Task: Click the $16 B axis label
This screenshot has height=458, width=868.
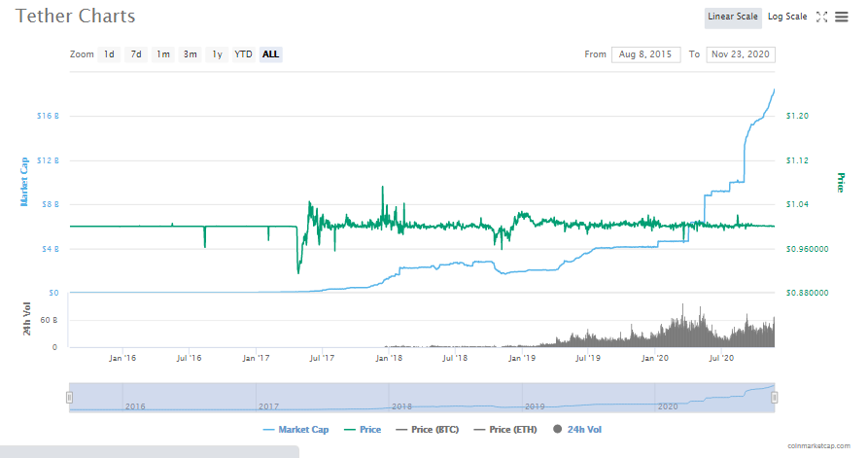Action: 48,116
